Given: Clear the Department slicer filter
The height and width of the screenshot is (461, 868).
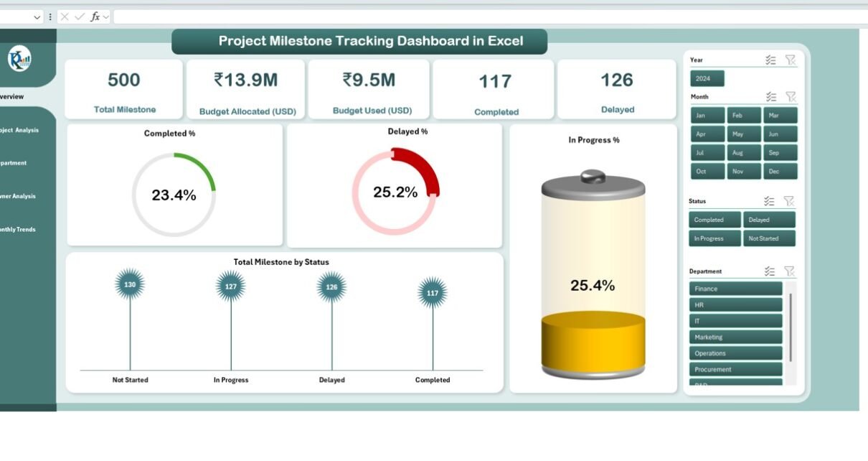Looking at the screenshot, I should [789, 271].
